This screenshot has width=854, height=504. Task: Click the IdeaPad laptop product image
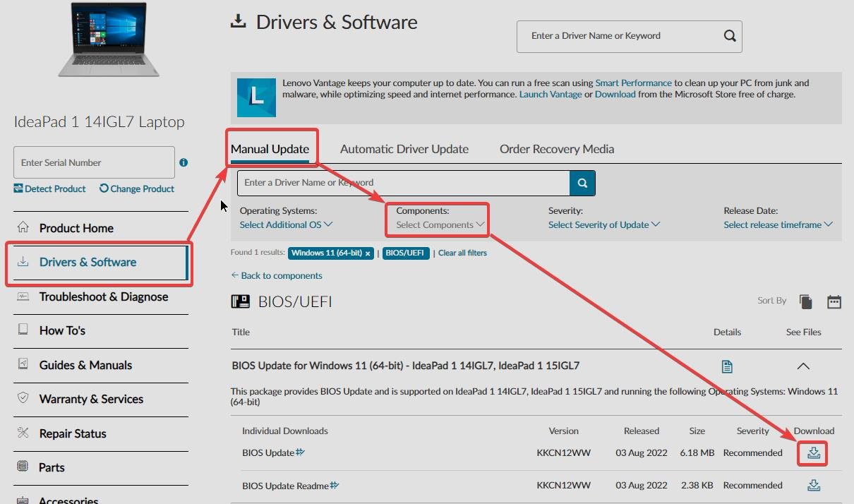[109, 39]
